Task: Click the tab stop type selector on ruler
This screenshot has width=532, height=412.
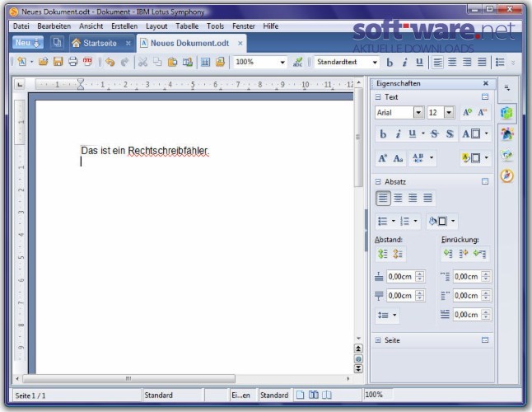Action: (20, 85)
